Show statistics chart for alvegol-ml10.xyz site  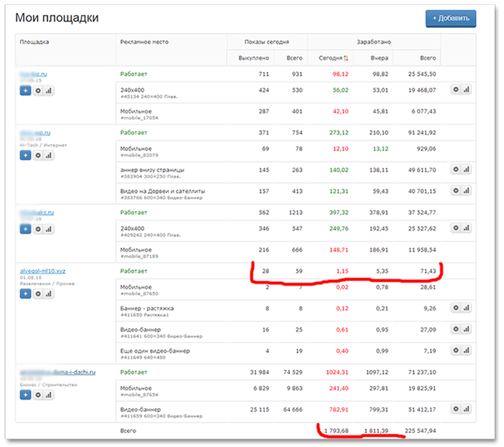(x=47, y=295)
